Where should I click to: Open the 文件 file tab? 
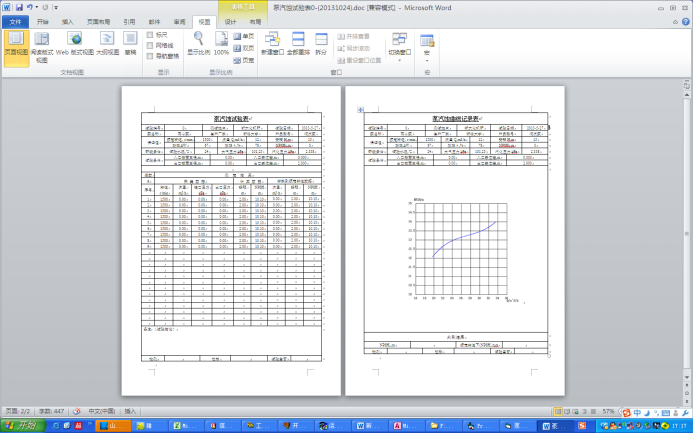15,21
